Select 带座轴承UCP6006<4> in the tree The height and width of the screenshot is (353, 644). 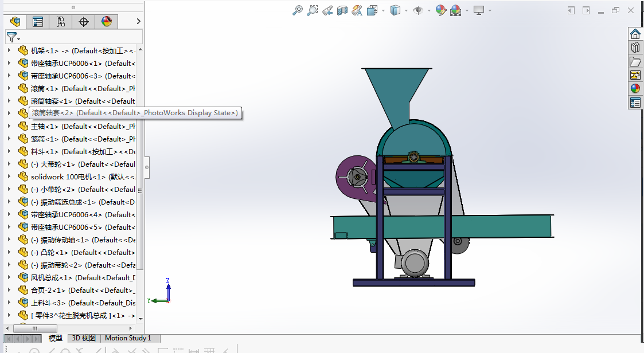pos(83,215)
